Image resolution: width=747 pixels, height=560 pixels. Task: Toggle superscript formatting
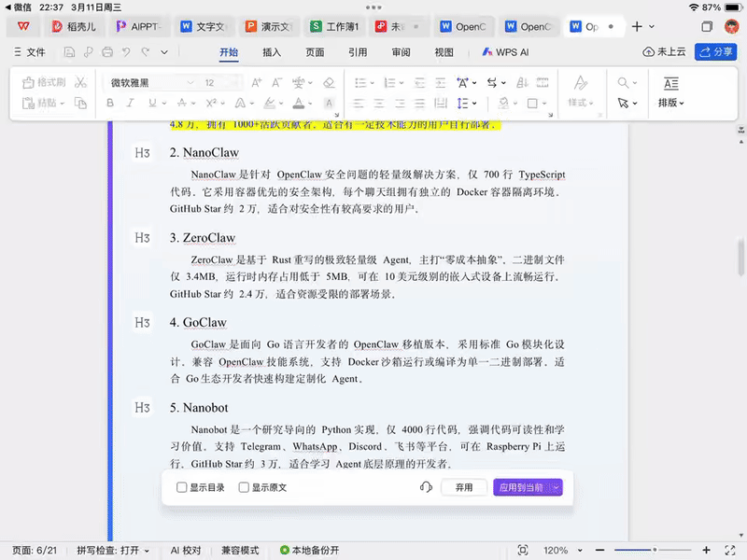click(x=211, y=103)
